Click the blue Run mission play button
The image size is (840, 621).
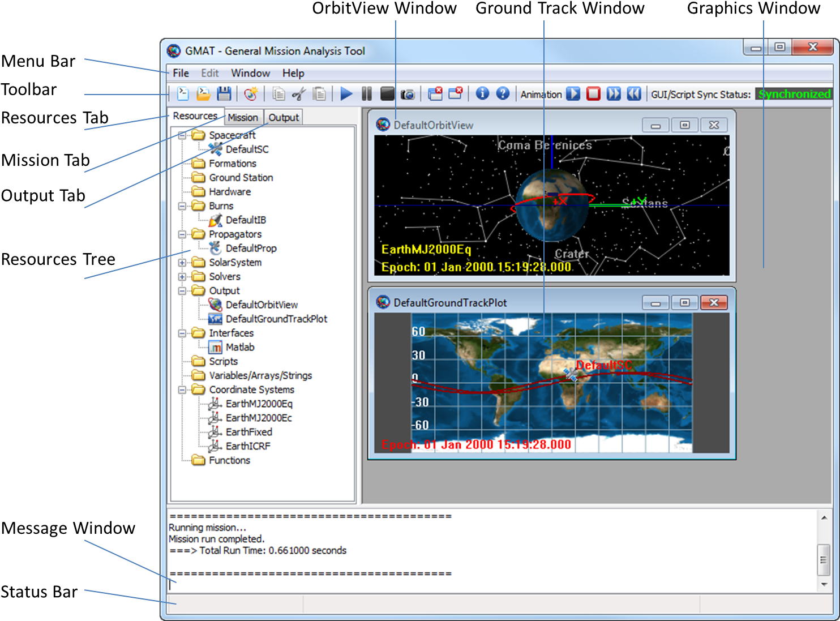click(346, 94)
